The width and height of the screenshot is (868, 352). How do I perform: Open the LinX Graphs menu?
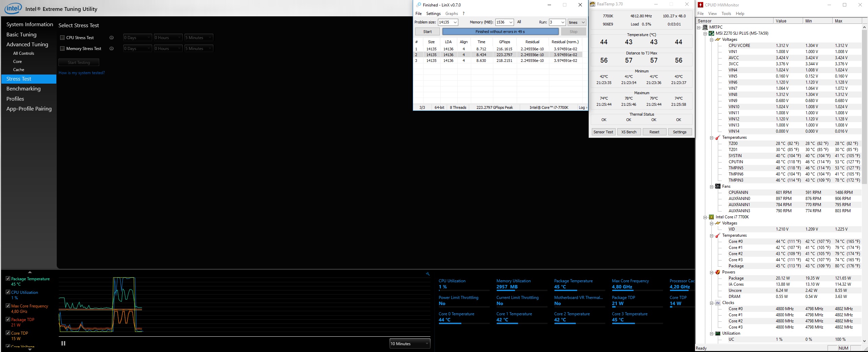451,14
